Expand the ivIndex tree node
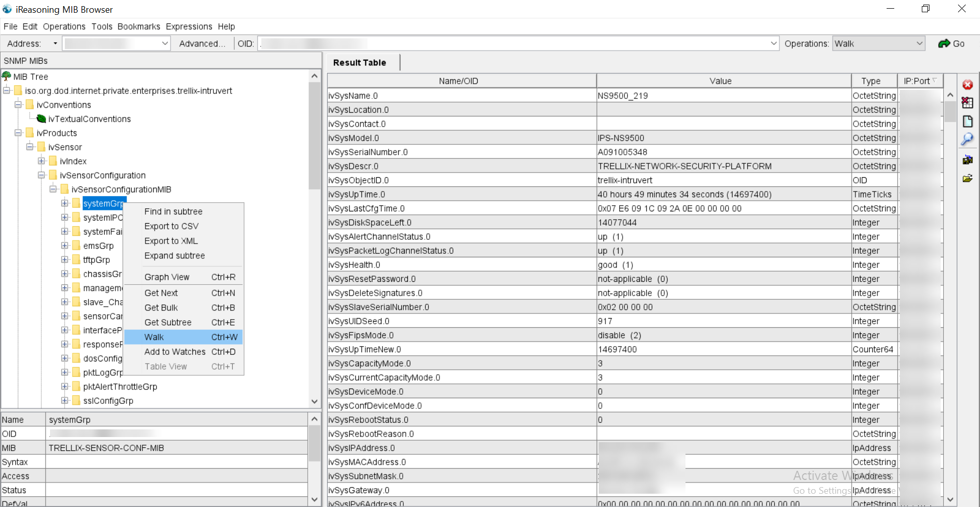This screenshot has width=980, height=507. [x=41, y=161]
